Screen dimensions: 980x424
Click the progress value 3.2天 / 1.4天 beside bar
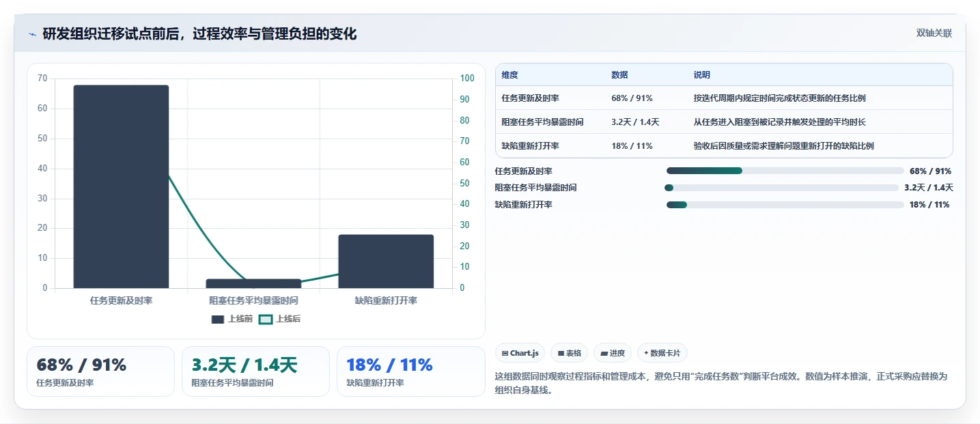click(929, 188)
